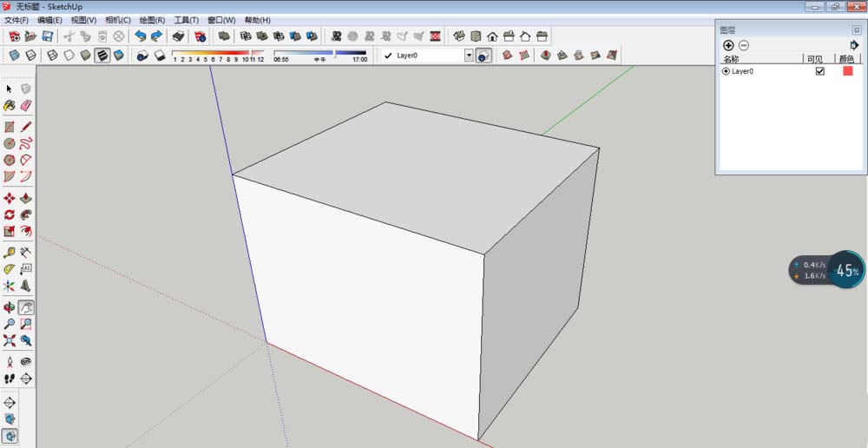The width and height of the screenshot is (868, 448).
Task: Print the model using printer icon
Action: click(x=178, y=36)
